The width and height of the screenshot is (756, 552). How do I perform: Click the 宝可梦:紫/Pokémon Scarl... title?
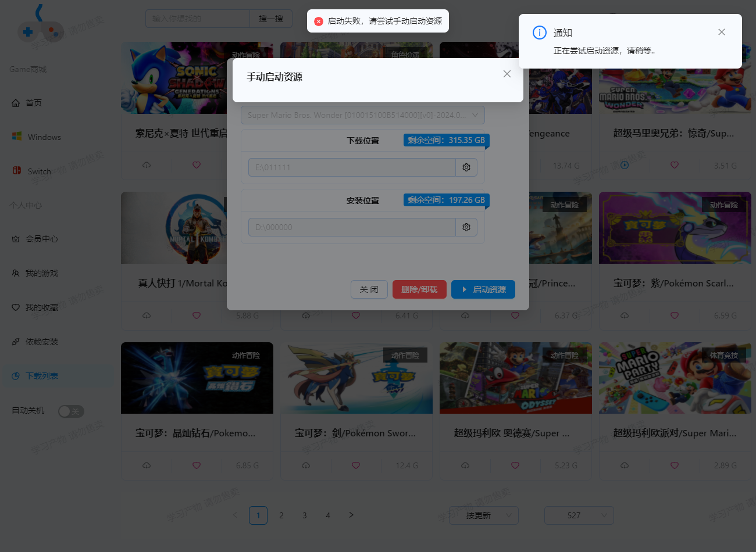673,283
